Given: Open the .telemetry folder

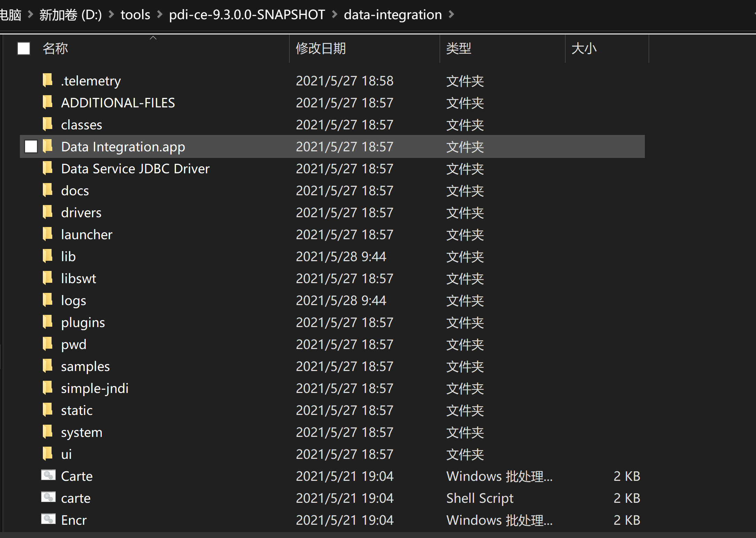Looking at the screenshot, I should tap(91, 81).
